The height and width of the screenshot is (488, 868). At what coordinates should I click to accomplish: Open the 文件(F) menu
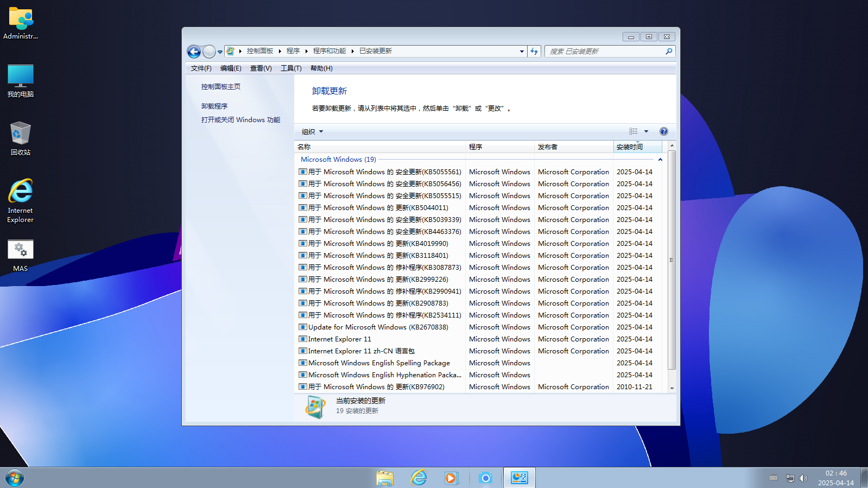coord(201,68)
